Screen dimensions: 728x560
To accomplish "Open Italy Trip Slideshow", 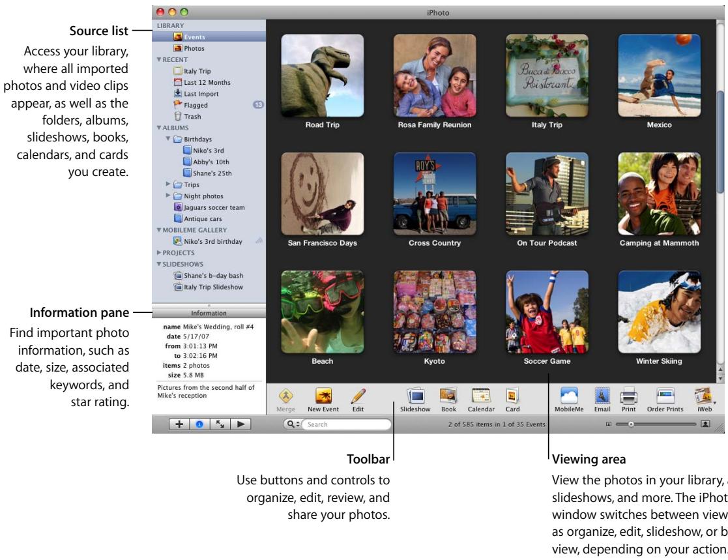I will tap(209, 287).
